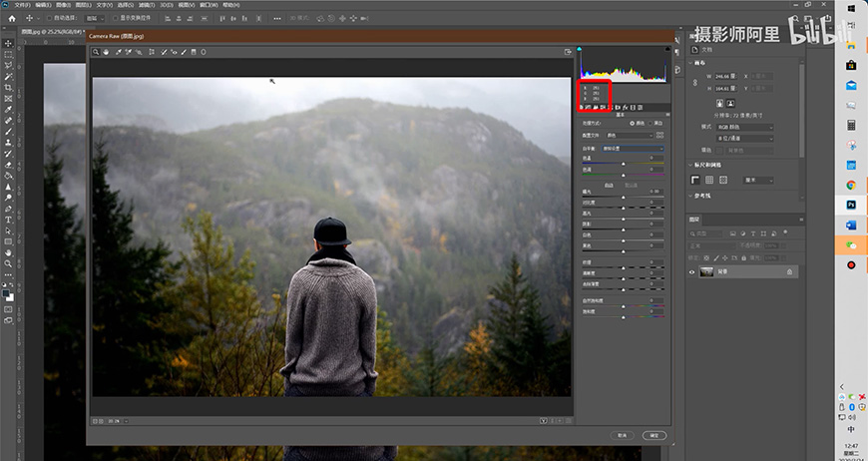Enable Auto-Select checkbox in options bar
Image resolution: width=868 pixels, height=461 pixels.
tap(49, 18)
